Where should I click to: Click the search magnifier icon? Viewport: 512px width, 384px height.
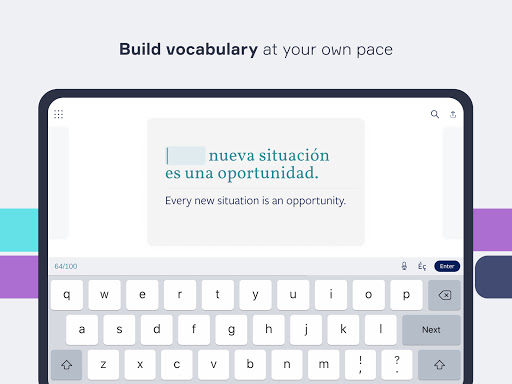pos(435,114)
